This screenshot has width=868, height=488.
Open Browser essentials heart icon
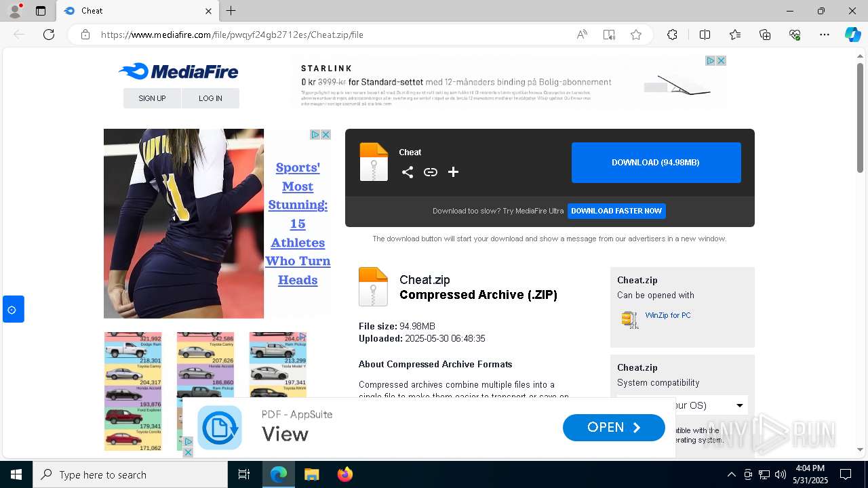tap(795, 35)
